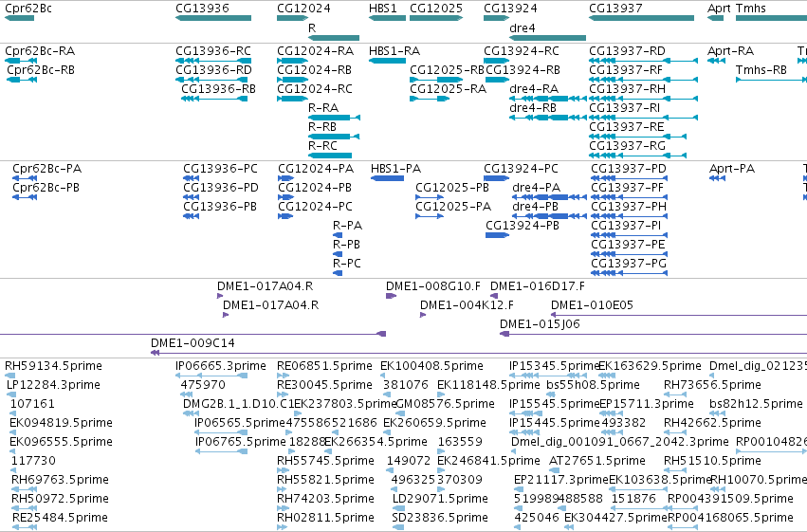
Task: Click the CG13924-RC transcript
Action: click(x=522, y=51)
